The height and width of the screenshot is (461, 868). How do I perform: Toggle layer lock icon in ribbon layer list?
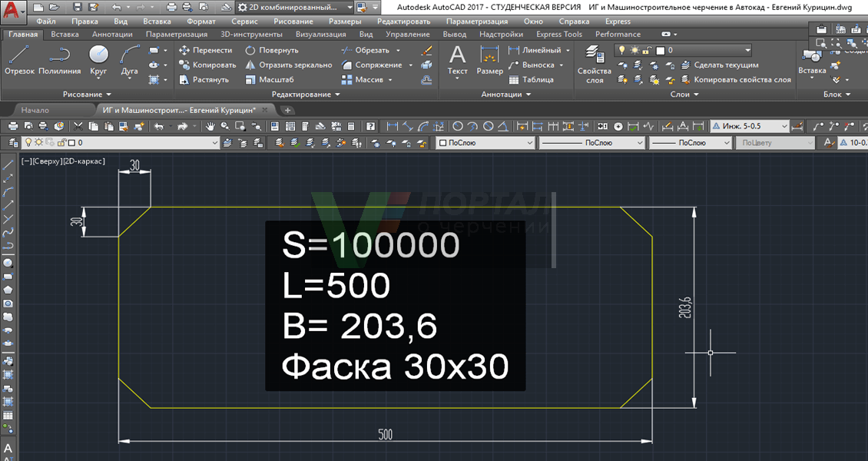pos(647,50)
